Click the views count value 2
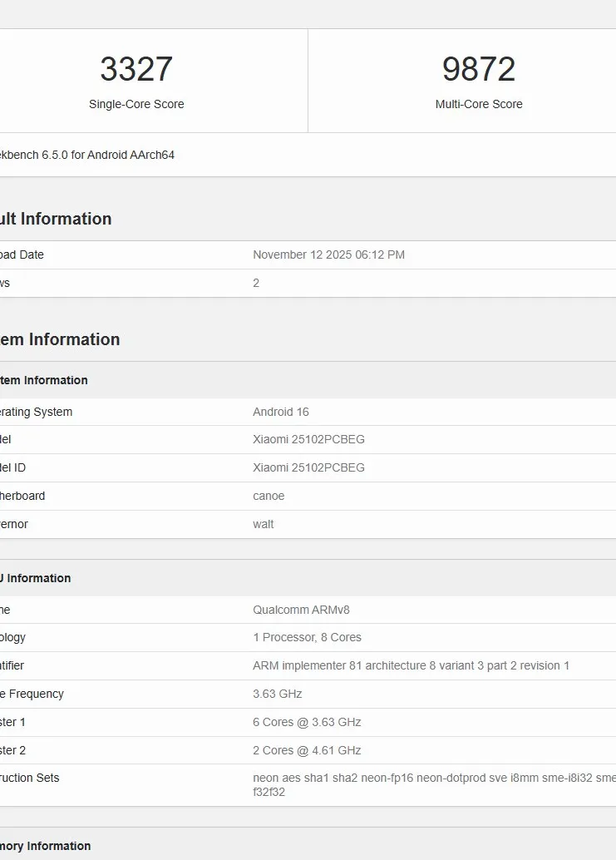Viewport: 616px width, 860px height. pyautogui.click(x=256, y=283)
